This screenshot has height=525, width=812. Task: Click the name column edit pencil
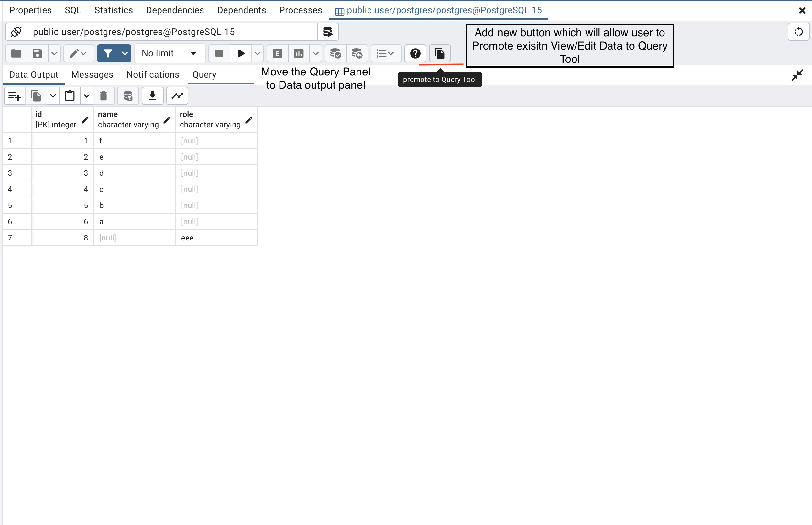(x=167, y=120)
